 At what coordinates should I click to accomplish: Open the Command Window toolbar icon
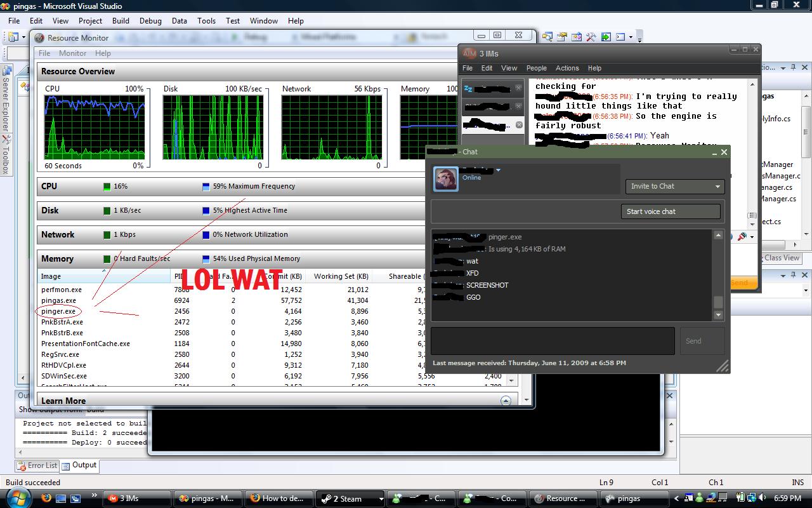620,37
